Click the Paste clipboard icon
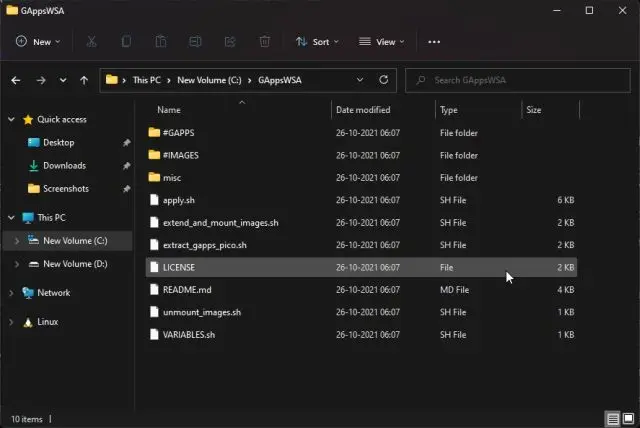The height and width of the screenshot is (428, 640). click(160, 42)
